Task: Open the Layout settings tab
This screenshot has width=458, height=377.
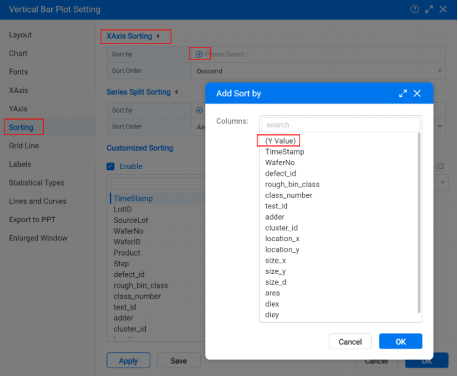Action: click(x=20, y=35)
